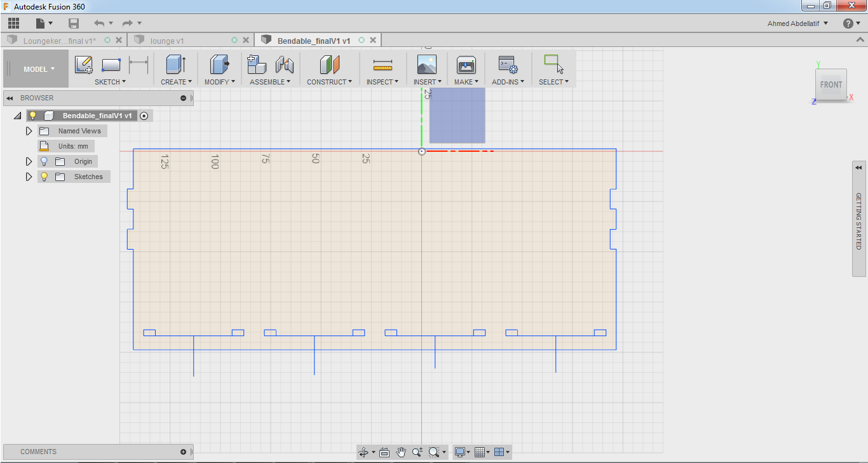Image resolution: width=868 pixels, height=463 pixels.
Task: Toggle visibility bulb of Sketches folder
Action: click(44, 177)
